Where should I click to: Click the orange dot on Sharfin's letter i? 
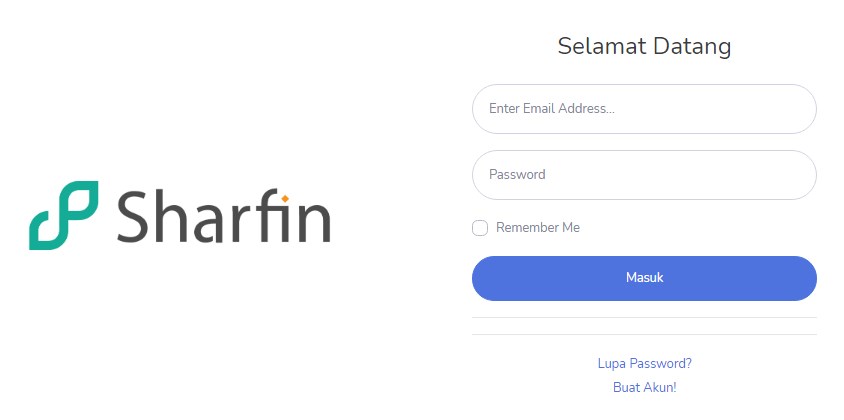(285, 196)
